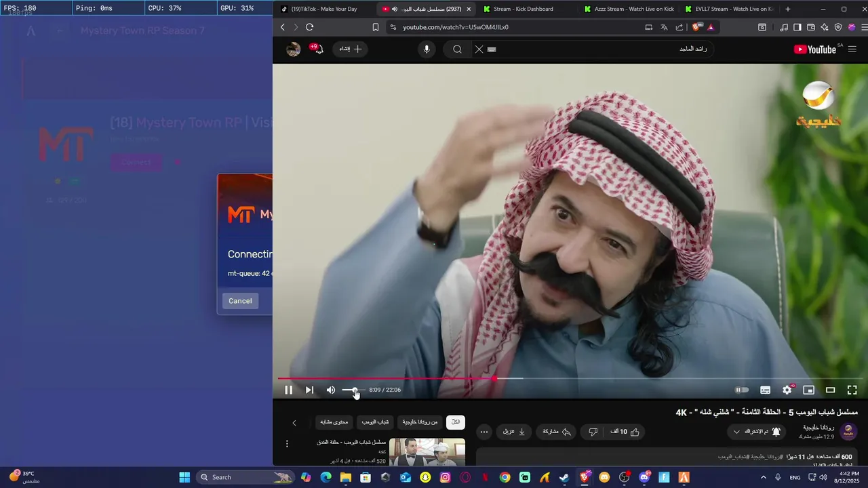Click the taskbar Search box

[245, 477]
